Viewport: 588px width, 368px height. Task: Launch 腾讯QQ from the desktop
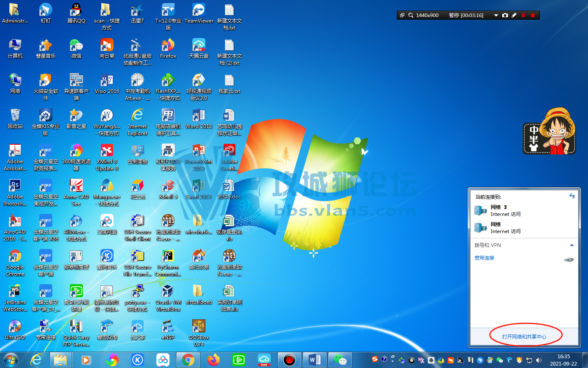pos(76,13)
